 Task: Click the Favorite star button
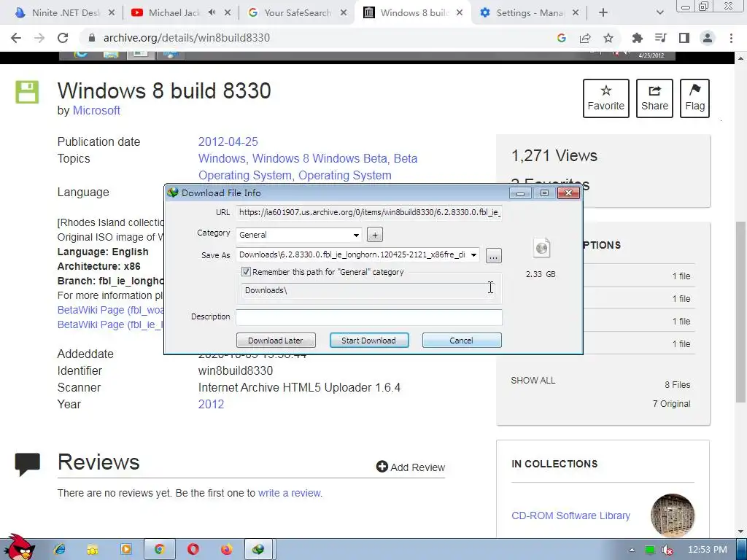point(606,98)
